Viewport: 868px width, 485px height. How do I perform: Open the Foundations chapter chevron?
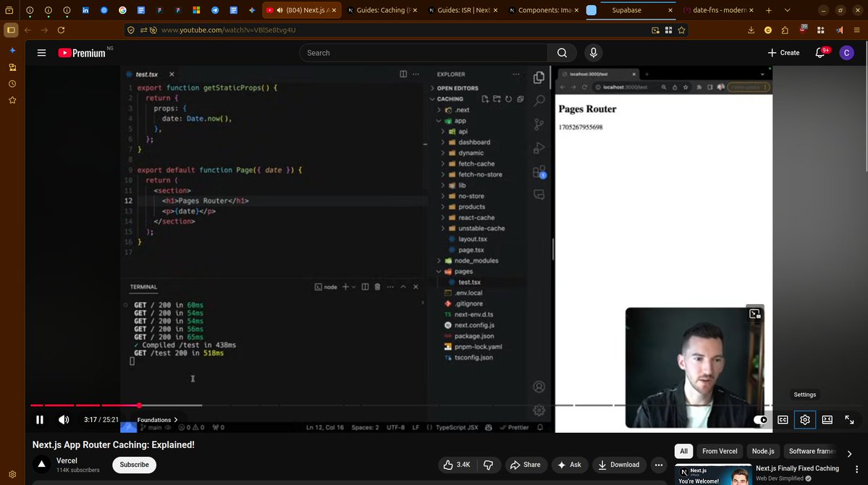pyautogui.click(x=175, y=420)
